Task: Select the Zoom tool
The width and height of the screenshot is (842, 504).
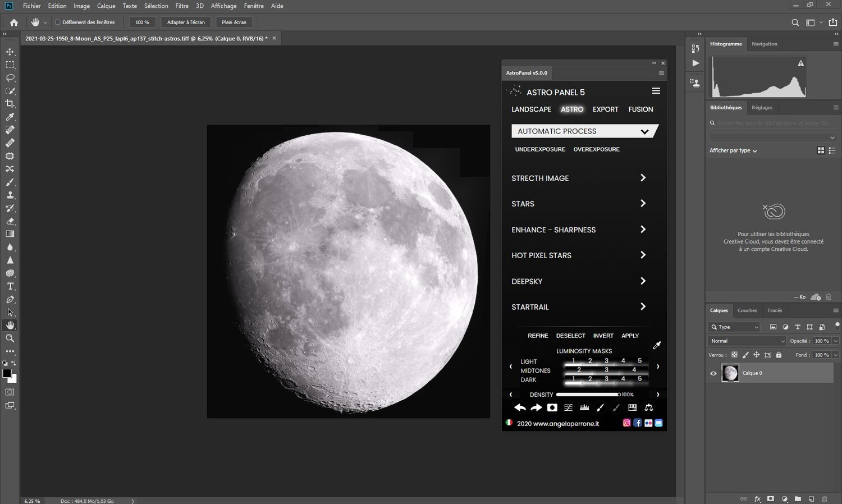Action: [x=10, y=338]
